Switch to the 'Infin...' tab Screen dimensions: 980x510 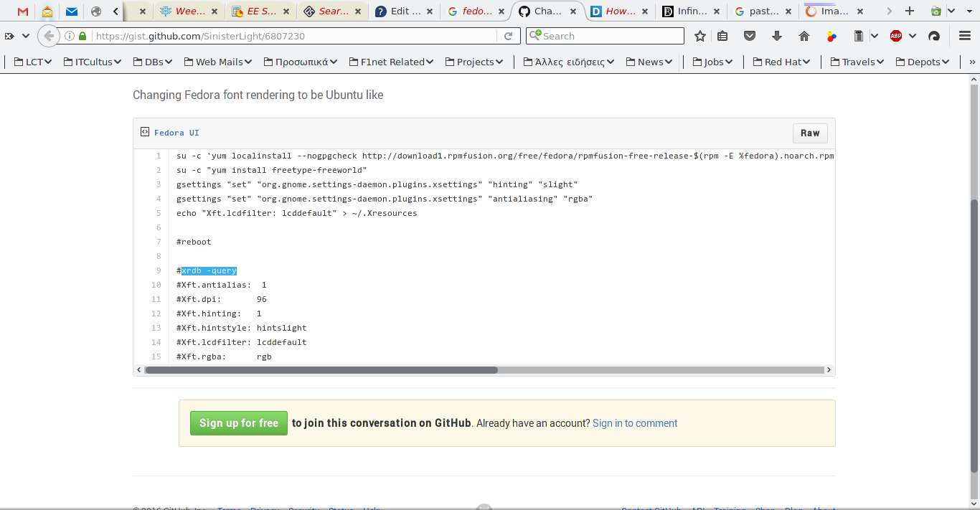point(692,11)
